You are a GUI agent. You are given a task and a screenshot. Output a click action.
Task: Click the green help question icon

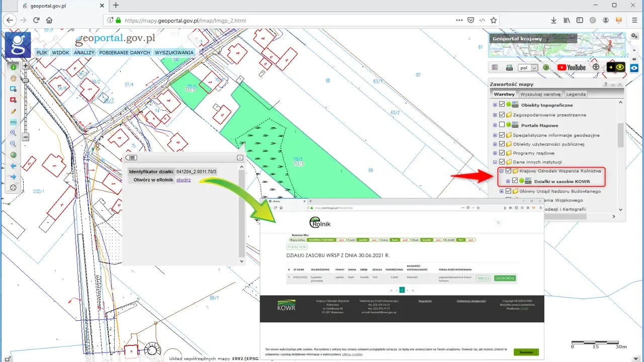point(546,67)
